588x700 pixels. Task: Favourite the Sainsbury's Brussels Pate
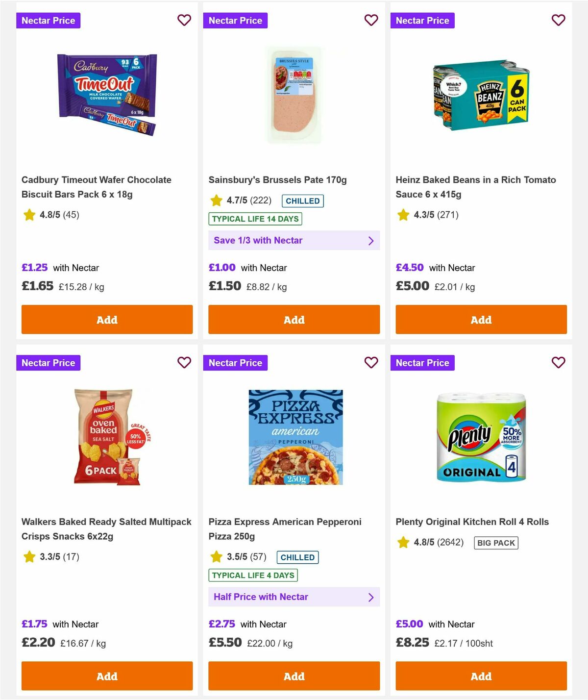pos(371,20)
